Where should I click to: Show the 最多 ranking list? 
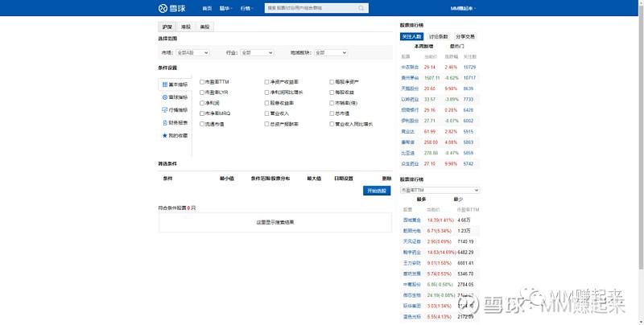(x=421, y=199)
